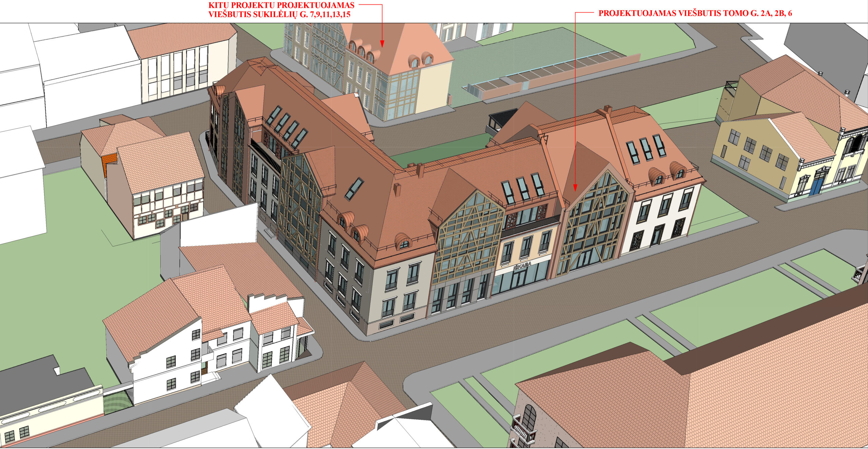
Task: Select the blue door on the yellow house
Action: pyautogui.click(x=816, y=187)
